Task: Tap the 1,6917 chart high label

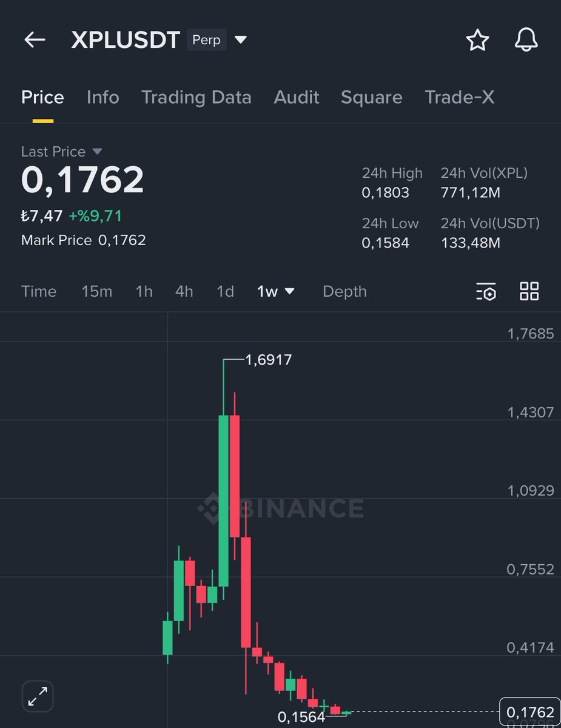Action: coord(269,360)
